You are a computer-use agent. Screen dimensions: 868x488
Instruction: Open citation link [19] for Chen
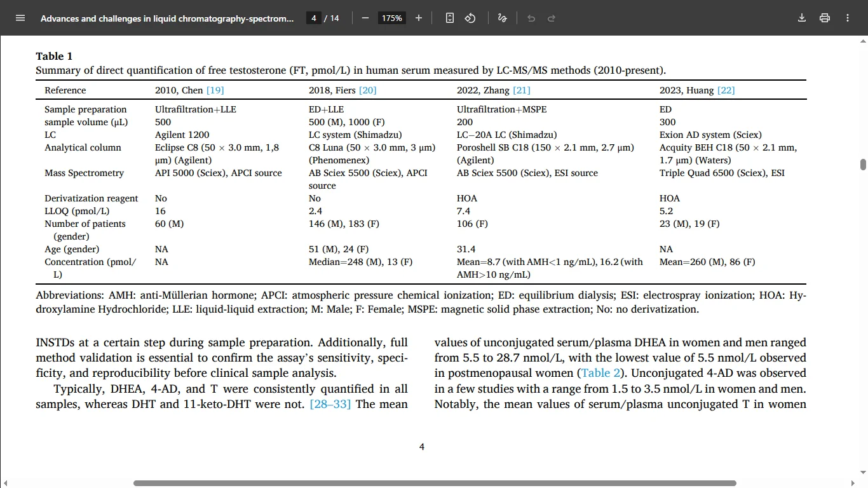point(215,90)
